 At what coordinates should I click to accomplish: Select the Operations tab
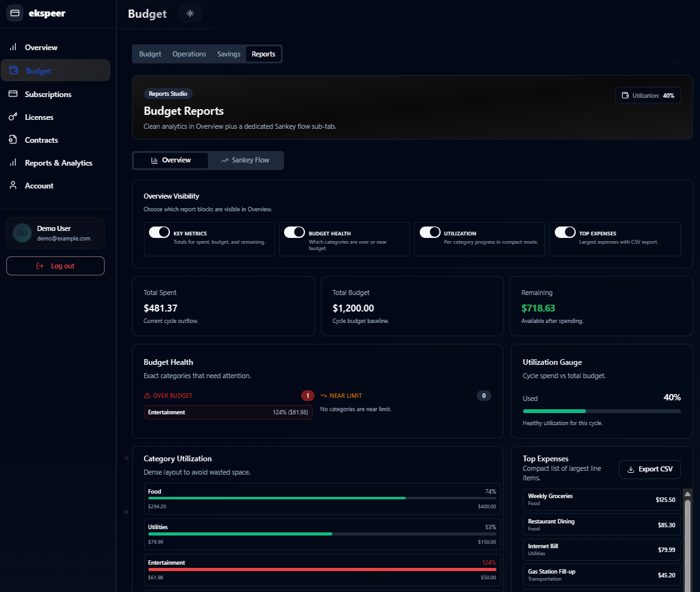click(189, 55)
